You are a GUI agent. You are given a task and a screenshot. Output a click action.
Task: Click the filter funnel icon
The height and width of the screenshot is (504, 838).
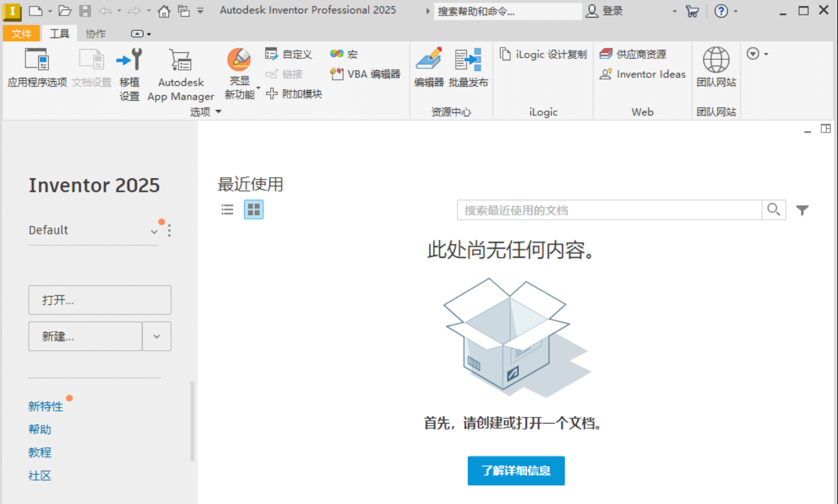[x=802, y=210]
